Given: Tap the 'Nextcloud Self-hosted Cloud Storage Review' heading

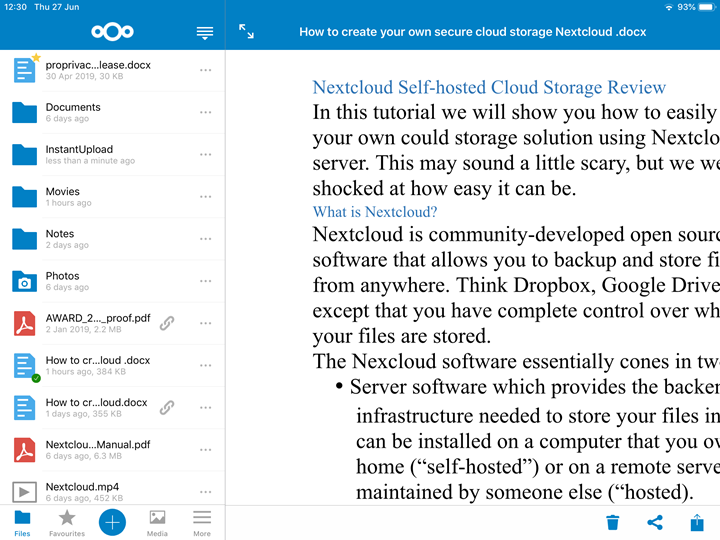Looking at the screenshot, I should (489, 87).
